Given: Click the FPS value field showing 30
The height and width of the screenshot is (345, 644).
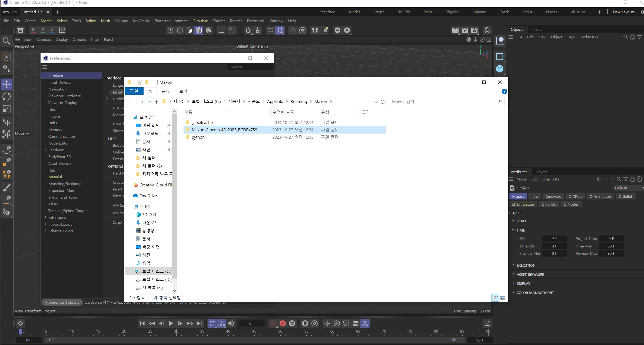Looking at the screenshot, I should (554, 238).
